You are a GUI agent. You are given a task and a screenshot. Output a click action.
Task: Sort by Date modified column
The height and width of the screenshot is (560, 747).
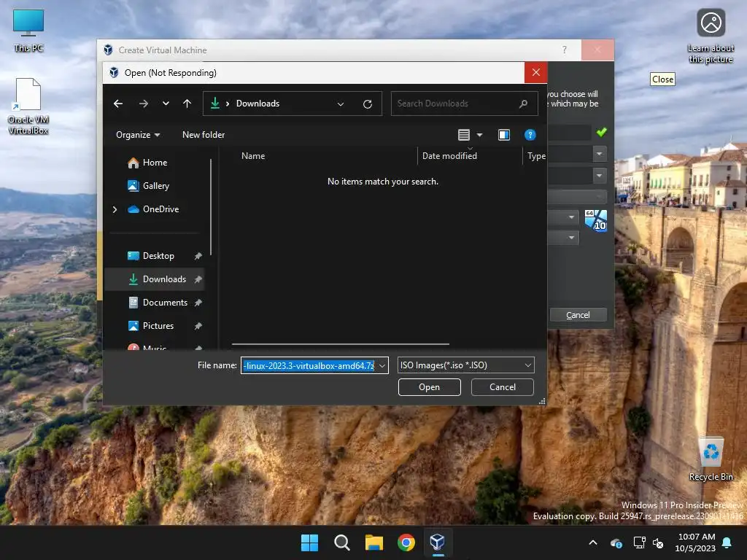click(x=449, y=156)
